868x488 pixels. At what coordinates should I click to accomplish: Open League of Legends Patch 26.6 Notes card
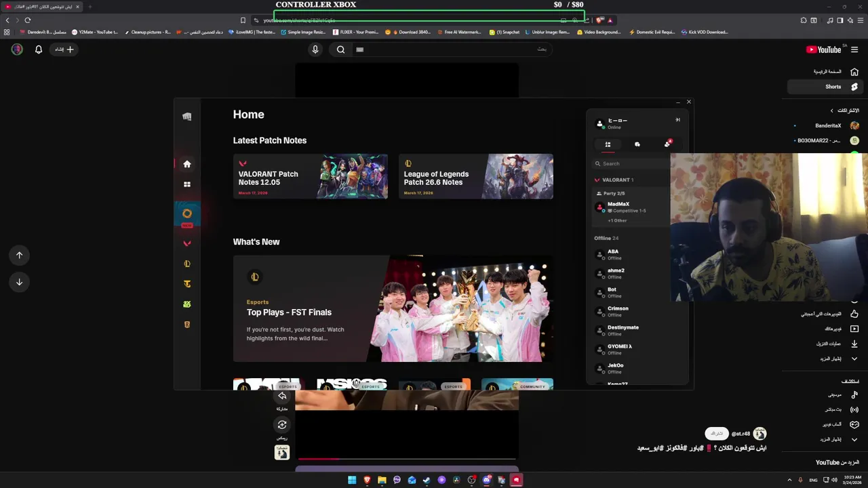pyautogui.click(x=475, y=176)
